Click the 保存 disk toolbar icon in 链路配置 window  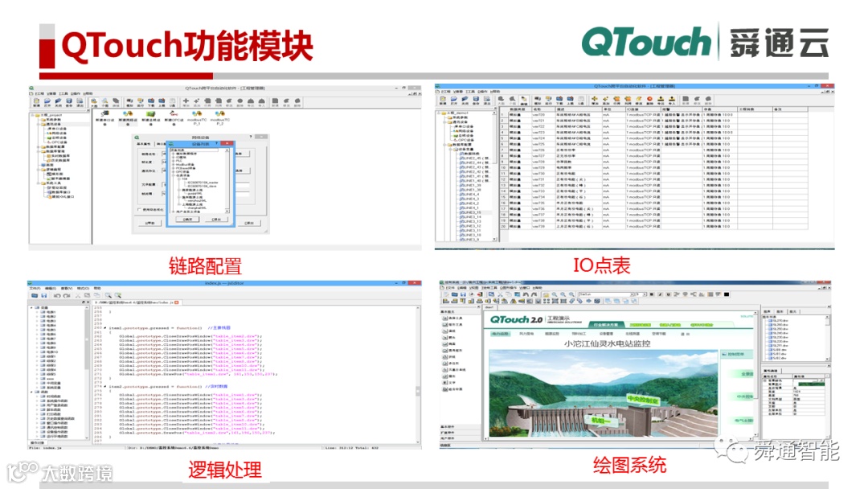(69, 101)
